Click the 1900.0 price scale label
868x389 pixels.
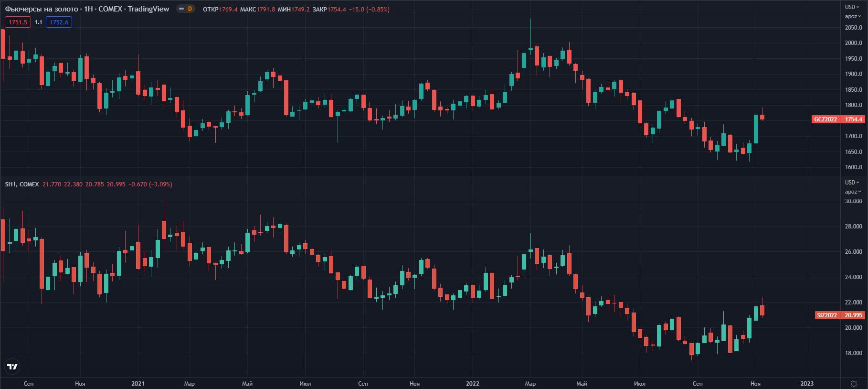tap(854, 74)
